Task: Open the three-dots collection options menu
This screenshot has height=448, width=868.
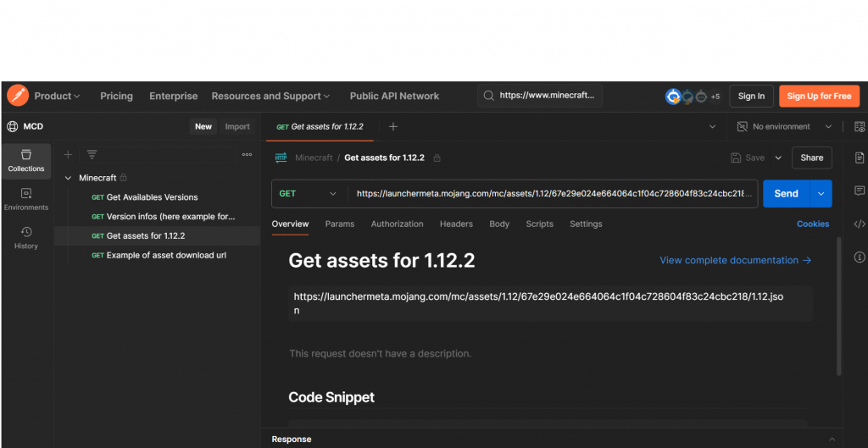Action: pos(247,155)
